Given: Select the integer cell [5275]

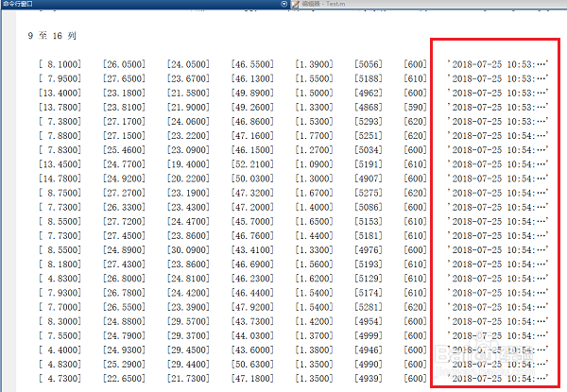Looking at the screenshot, I should [369, 193].
